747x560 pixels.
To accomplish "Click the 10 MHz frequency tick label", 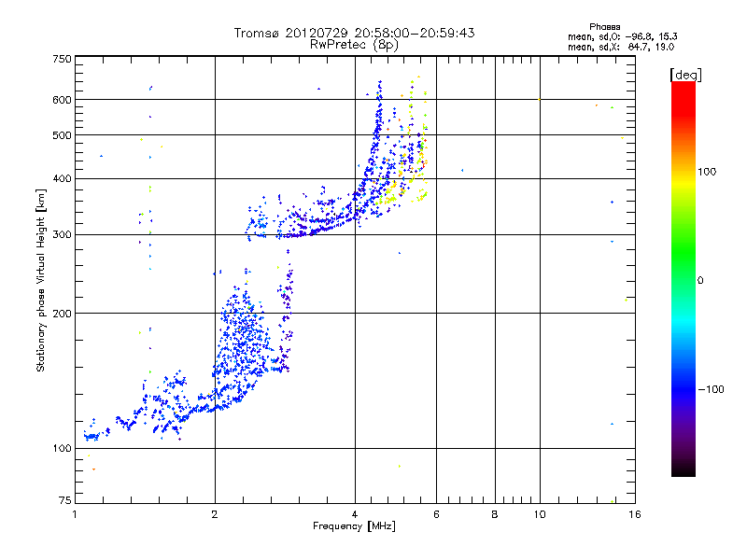I will [540, 514].
